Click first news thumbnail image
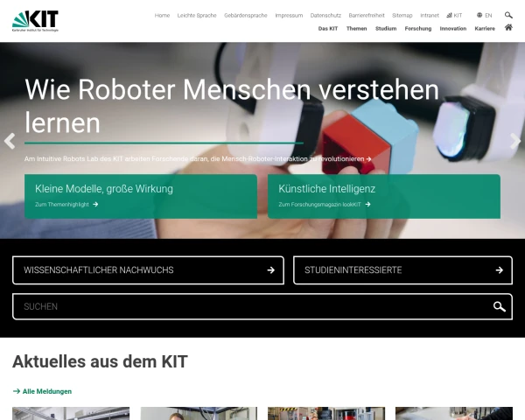 click(x=71, y=413)
